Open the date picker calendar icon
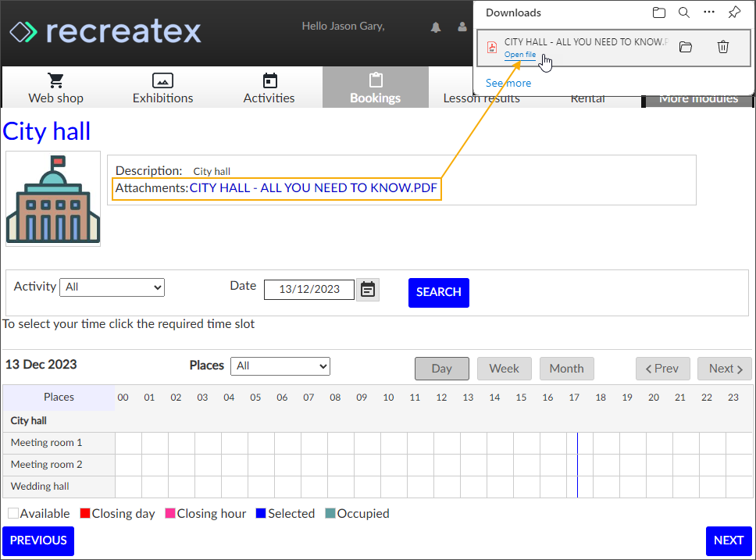 pos(367,289)
